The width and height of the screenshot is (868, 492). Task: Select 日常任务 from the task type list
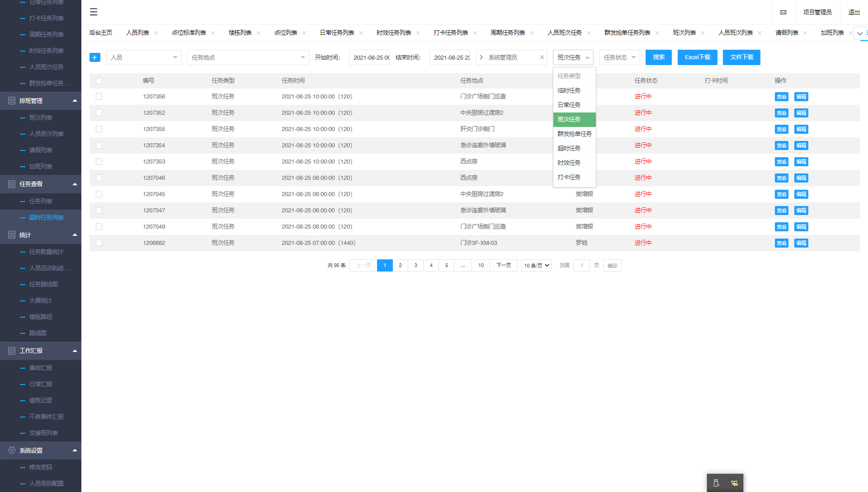coord(575,105)
